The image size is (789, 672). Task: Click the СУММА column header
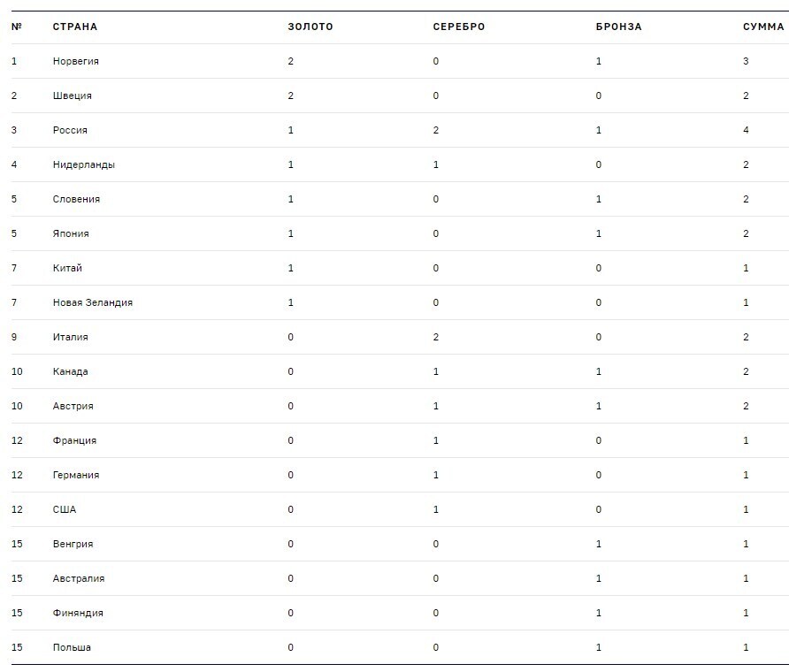click(x=763, y=27)
